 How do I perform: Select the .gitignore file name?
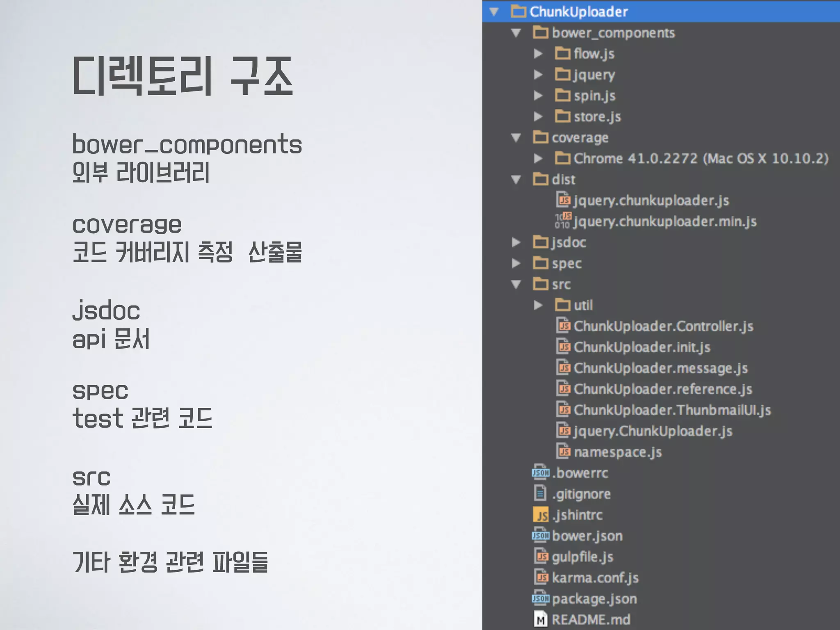(x=581, y=494)
